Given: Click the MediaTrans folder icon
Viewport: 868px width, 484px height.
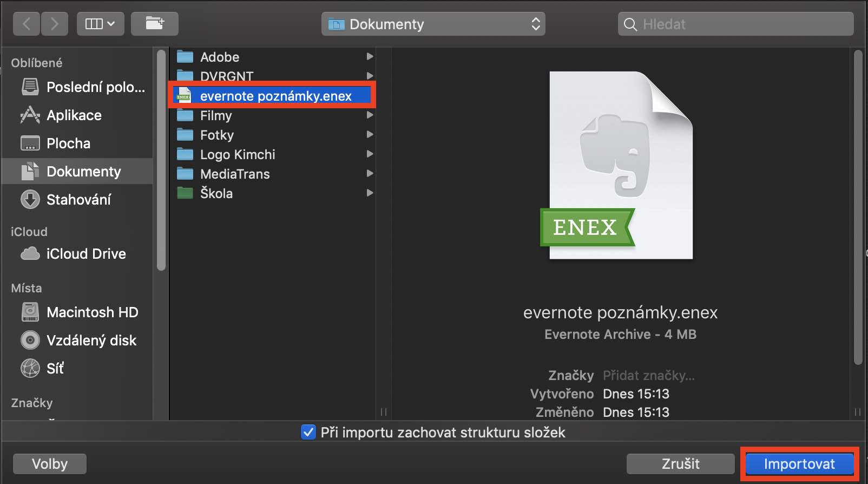Looking at the screenshot, I should point(185,173).
